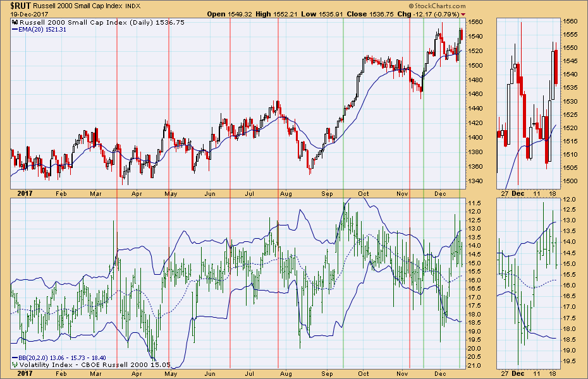Click the 19-Dec-2017 date stamp
The height and width of the screenshot is (379, 588).
29,15
